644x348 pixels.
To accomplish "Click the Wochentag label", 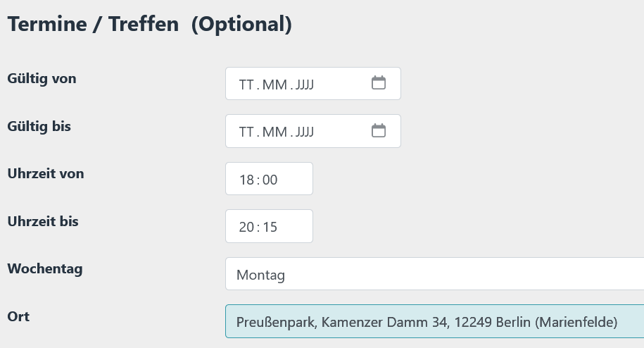I will (x=44, y=268).
